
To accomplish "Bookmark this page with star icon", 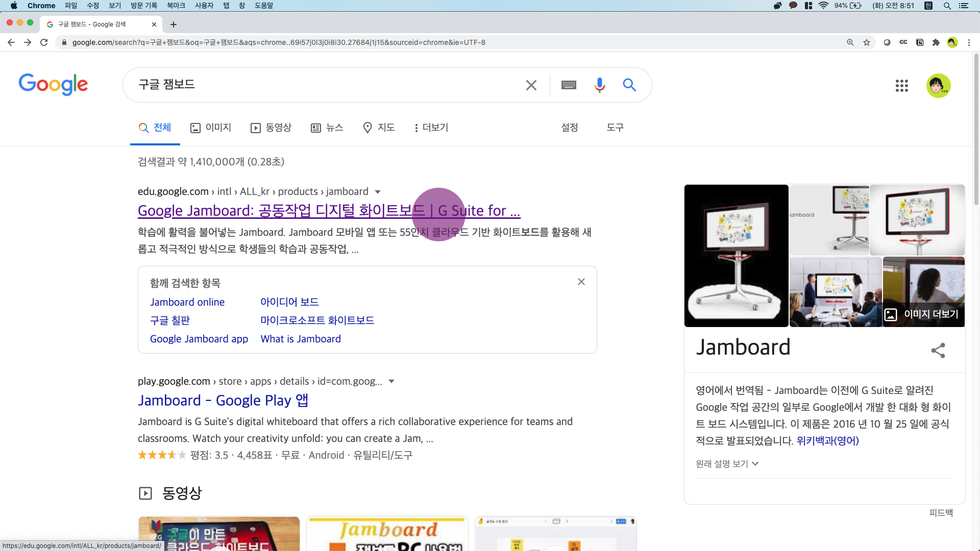I will click(867, 42).
